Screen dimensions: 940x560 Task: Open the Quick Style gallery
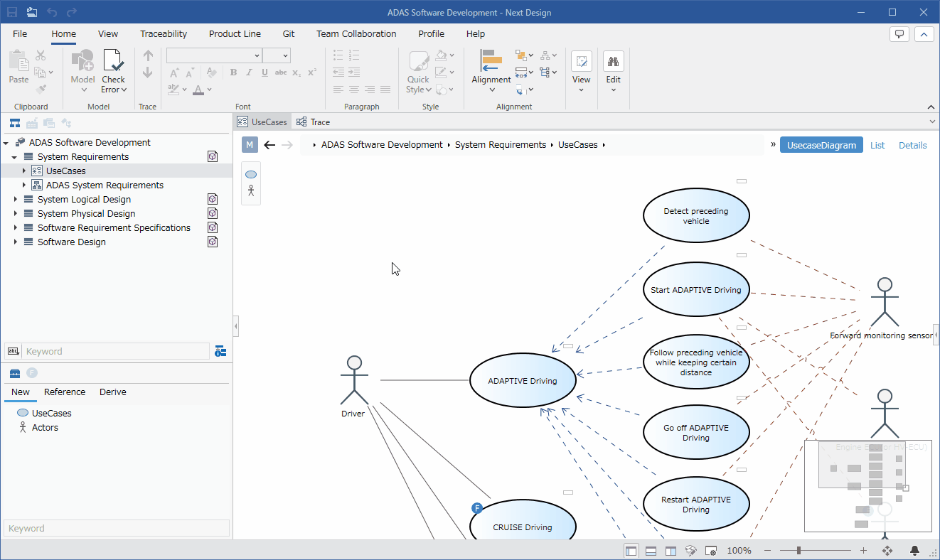pos(419,72)
